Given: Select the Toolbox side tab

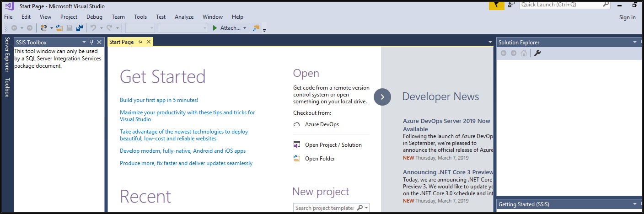Looking at the screenshot, I should (x=7, y=87).
